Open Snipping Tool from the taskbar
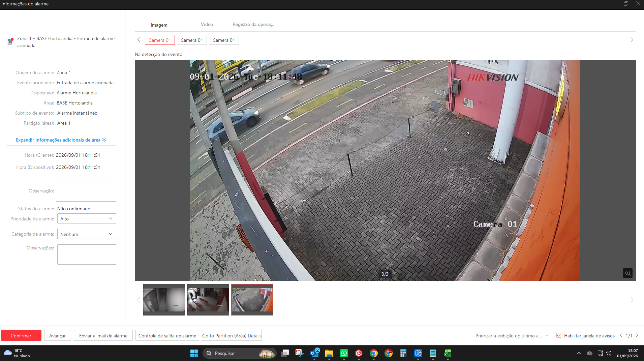The image size is (644, 361). coord(299,353)
